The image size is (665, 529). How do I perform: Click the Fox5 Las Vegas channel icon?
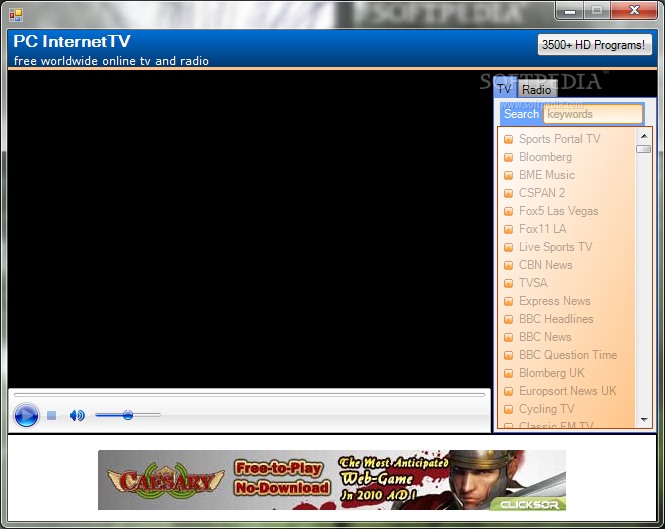[x=508, y=211]
